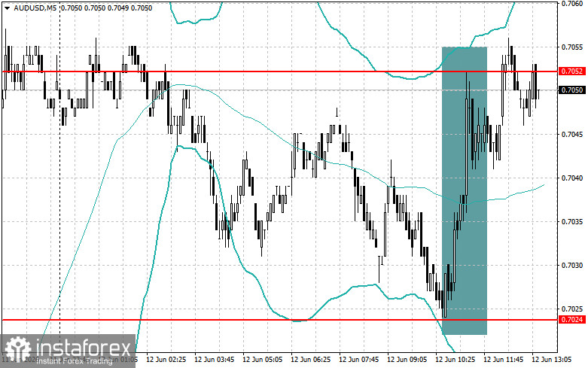Click the 12 Jun 06:25 time label
This screenshot has height=368, width=588.
pyautogui.click(x=310, y=360)
